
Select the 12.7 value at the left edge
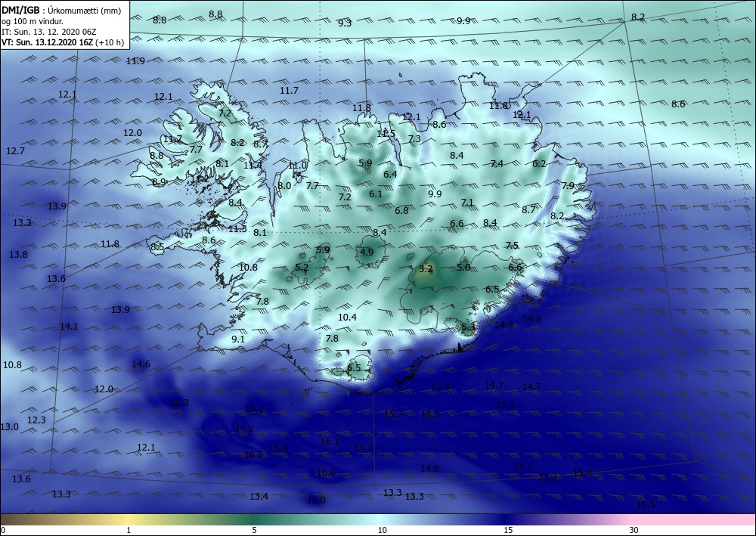click(15, 151)
